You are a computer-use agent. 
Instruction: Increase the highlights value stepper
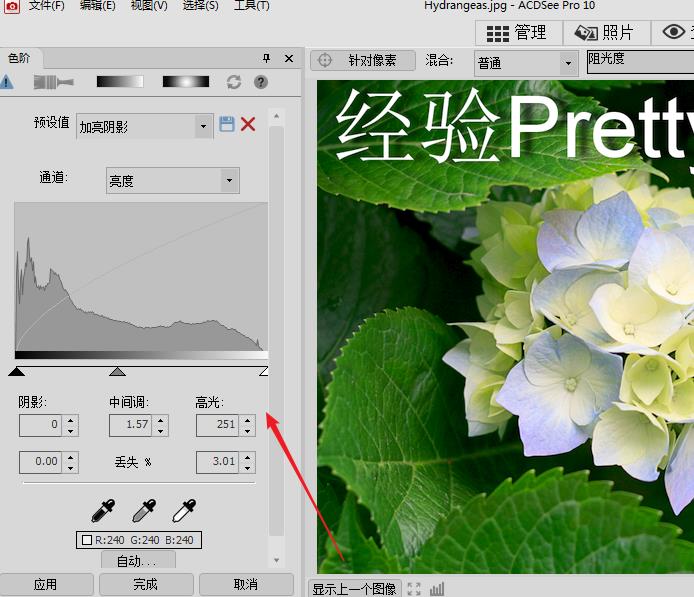pos(248,420)
